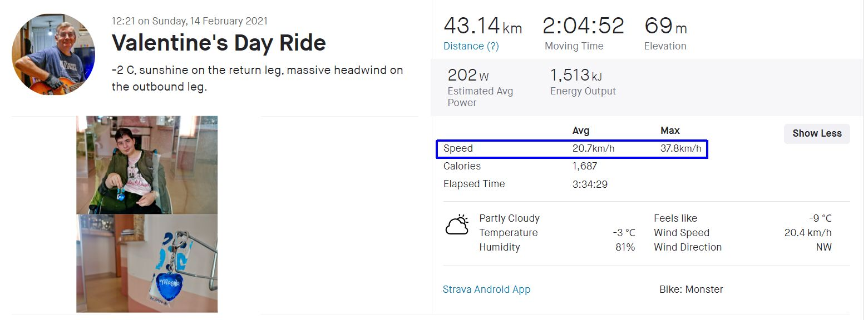868x320 pixels.
Task: Collapse stats with Show Less button
Action: point(816,133)
